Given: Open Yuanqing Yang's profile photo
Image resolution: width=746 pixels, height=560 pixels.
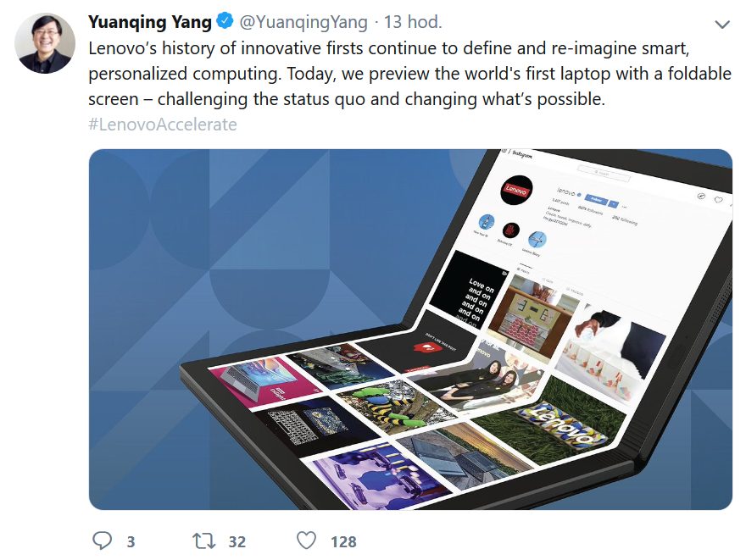Looking at the screenshot, I should (x=45, y=43).
